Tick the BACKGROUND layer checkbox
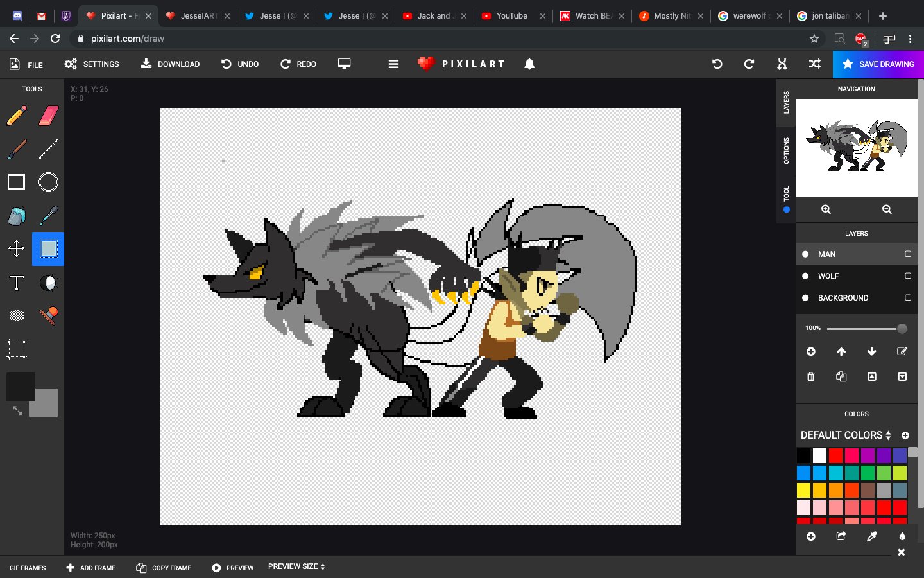This screenshot has width=924, height=578. coord(908,298)
